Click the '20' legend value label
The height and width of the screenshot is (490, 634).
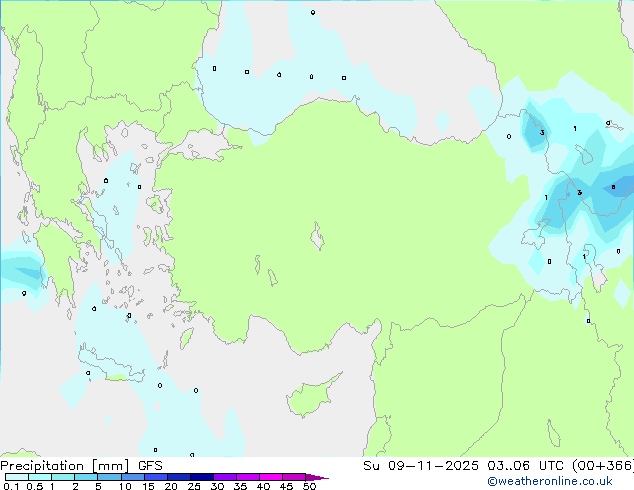(171, 486)
